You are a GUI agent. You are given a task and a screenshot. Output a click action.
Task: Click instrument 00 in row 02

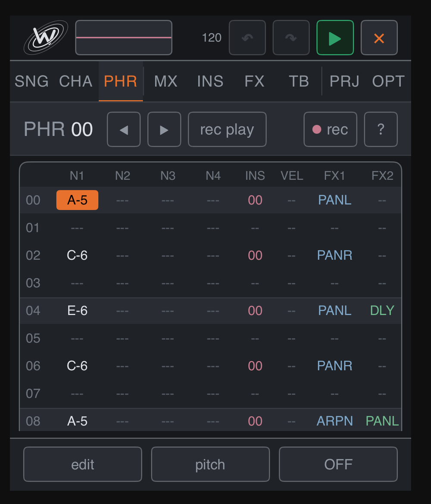[255, 255]
